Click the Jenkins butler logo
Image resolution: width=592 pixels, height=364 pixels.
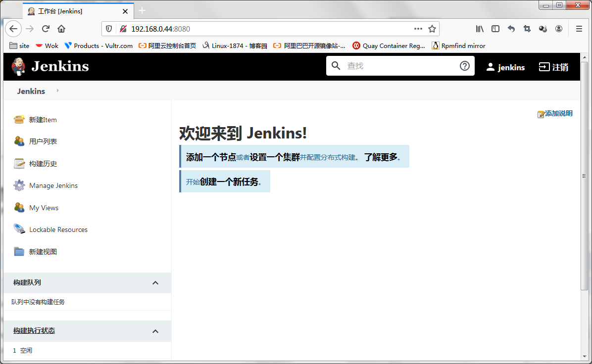click(x=19, y=66)
